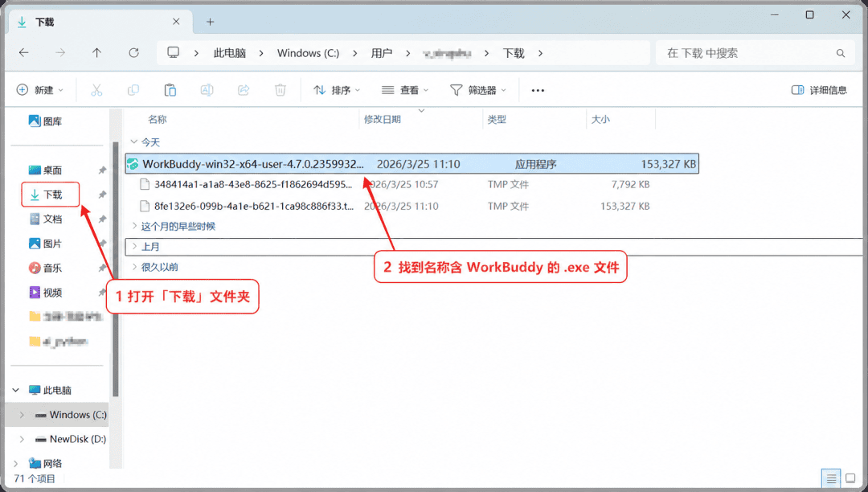Viewport: 868px width, 492px height.
Task: Open 音乐 in the sidebar
Action: (45, 268)
